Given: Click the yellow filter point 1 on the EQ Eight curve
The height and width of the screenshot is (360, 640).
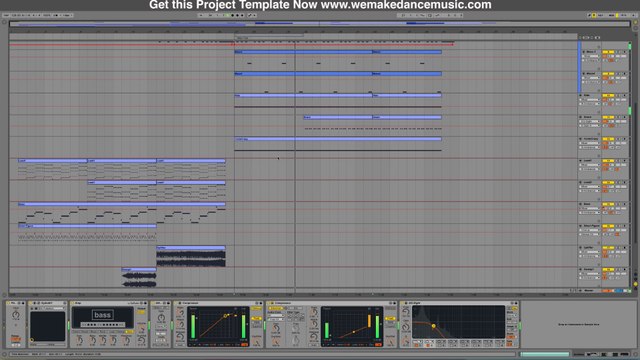Looking at the screenshot, I should (433, 326).
